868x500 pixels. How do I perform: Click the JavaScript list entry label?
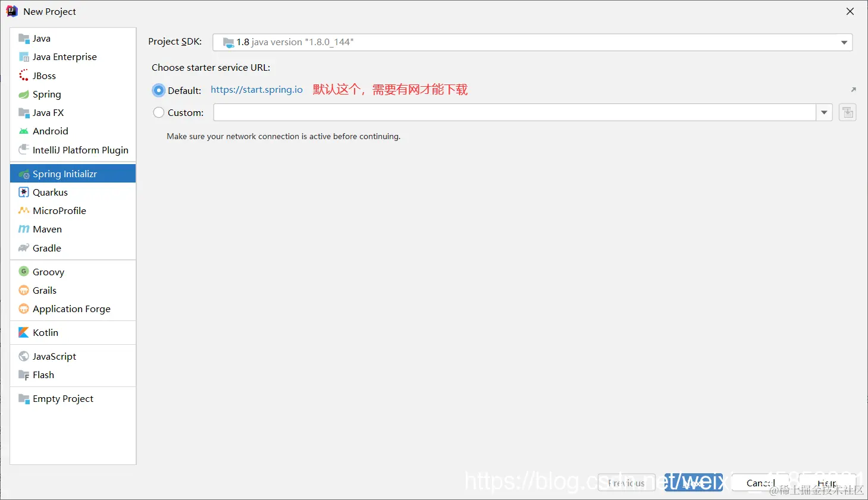tap(54, 357)
